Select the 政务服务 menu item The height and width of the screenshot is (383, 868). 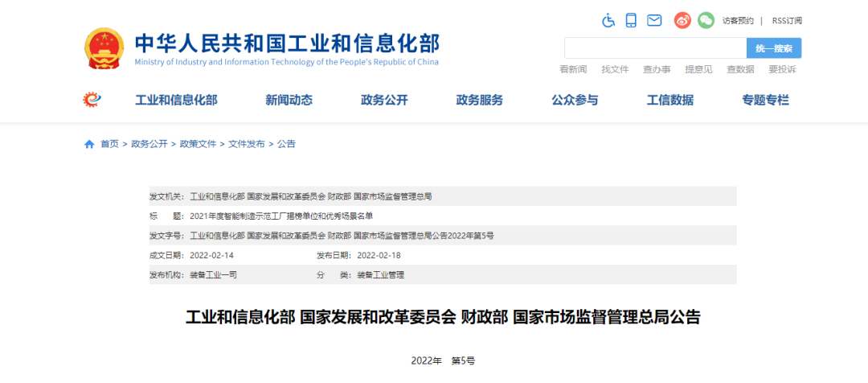click(479, 101)
